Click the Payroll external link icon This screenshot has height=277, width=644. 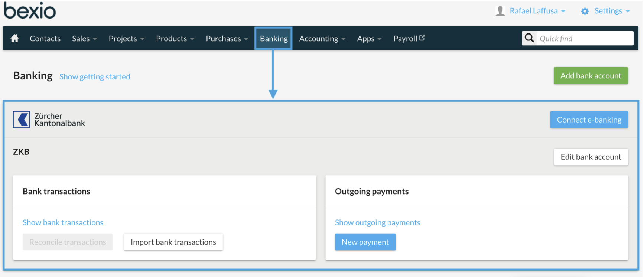[422, 38]
